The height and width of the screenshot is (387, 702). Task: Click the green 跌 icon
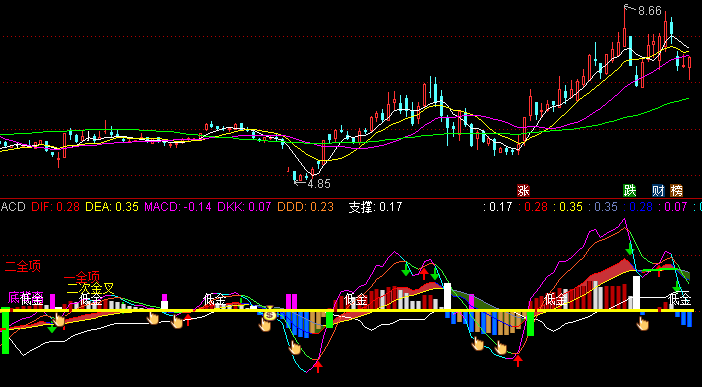[x=629, y=190]
